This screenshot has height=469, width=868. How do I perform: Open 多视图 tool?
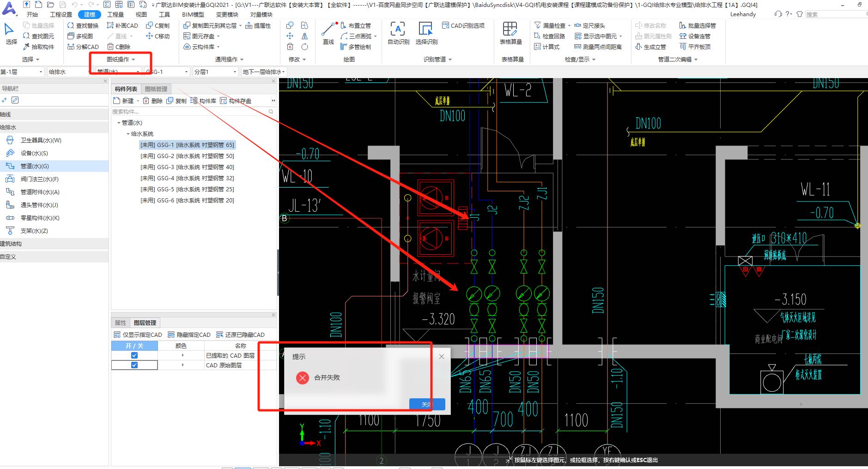click(80, 36)
